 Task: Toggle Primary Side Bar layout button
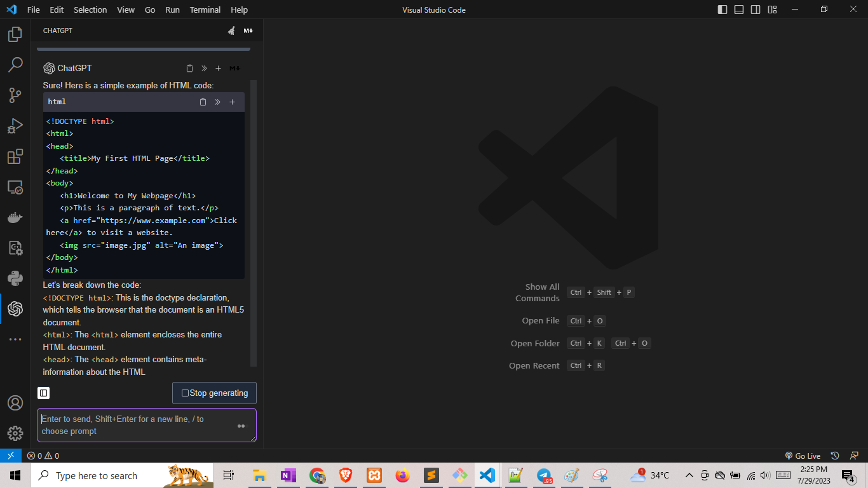722,10
